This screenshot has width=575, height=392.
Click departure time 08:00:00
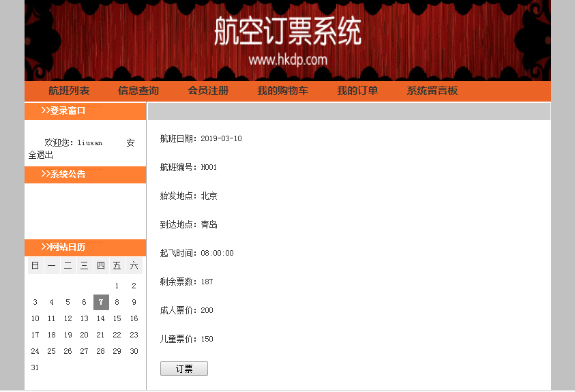[x=217, y=253]
